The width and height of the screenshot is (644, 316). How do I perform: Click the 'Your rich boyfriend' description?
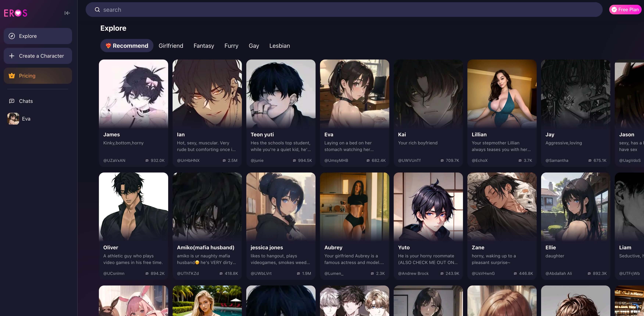[418, 143]
